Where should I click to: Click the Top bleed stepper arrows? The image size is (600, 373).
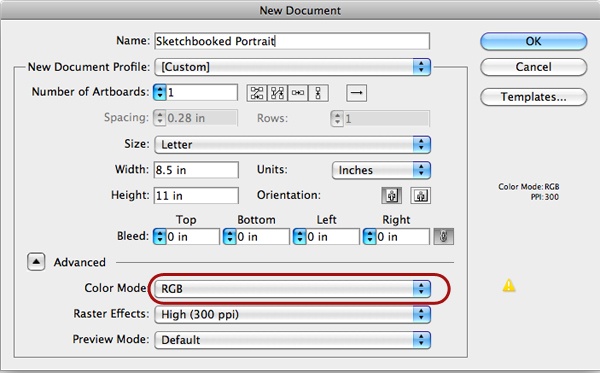pos(159,236)
